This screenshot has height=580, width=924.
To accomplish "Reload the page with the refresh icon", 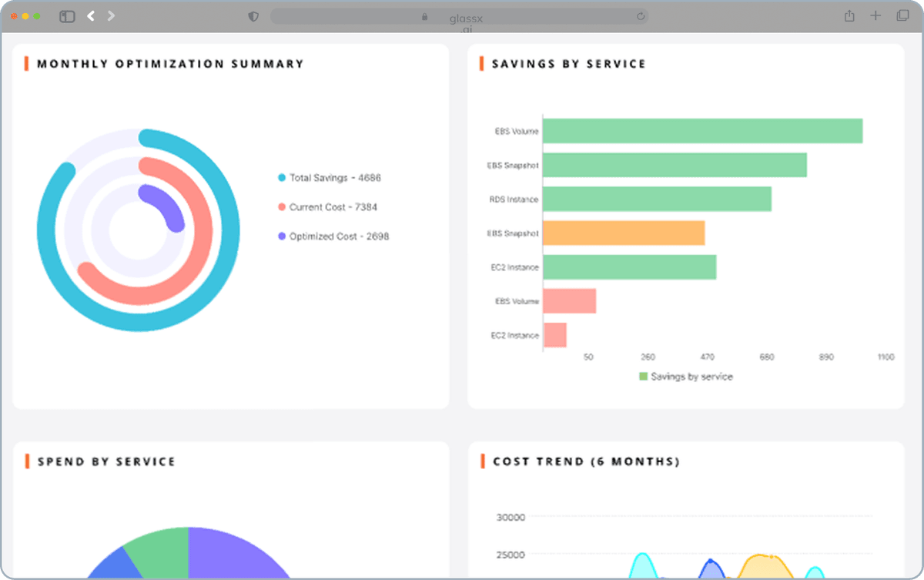I will coord(641,16).
